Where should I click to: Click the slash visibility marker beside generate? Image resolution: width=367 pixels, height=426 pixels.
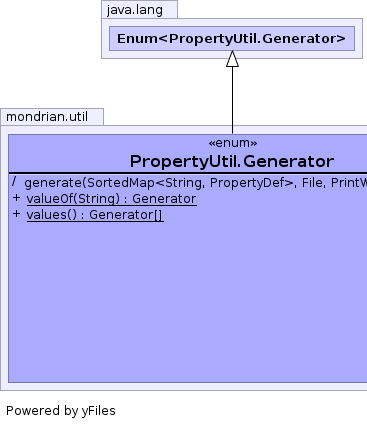(14, 182)
